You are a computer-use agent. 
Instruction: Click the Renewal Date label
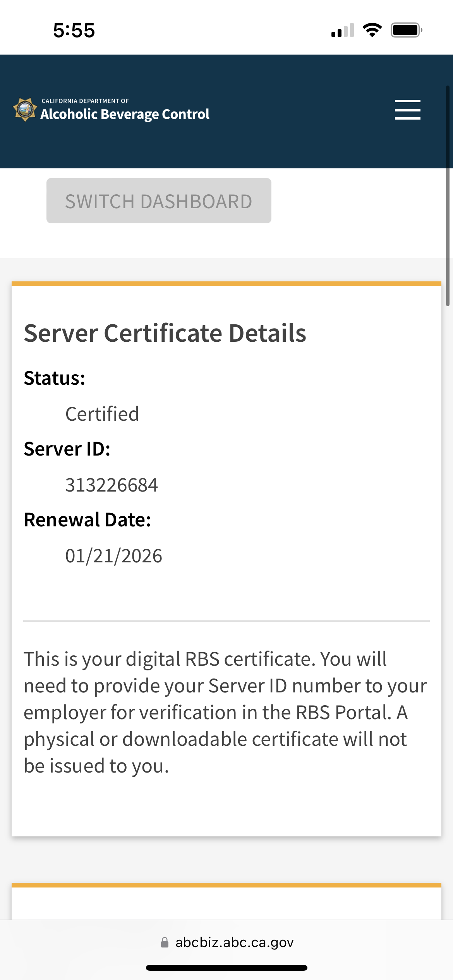click(87, 520)
